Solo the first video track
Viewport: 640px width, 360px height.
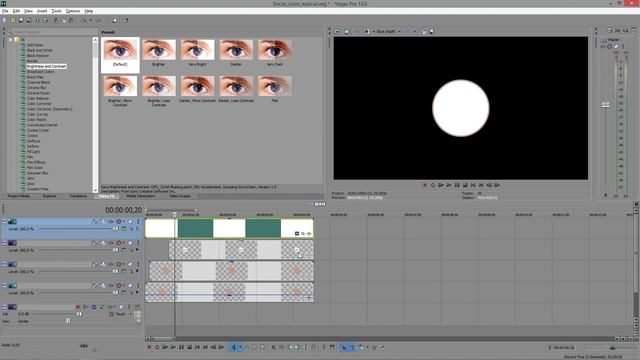(138, 222)
